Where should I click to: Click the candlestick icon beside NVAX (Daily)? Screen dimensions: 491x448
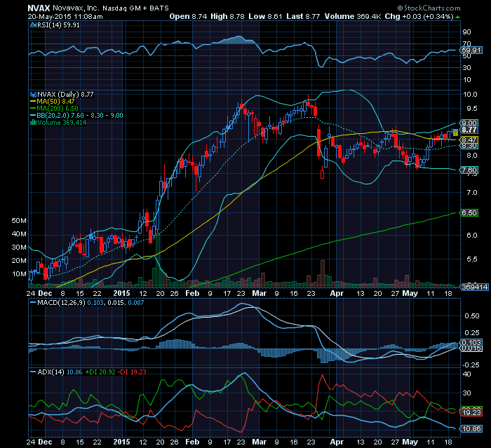coord(33,95)
